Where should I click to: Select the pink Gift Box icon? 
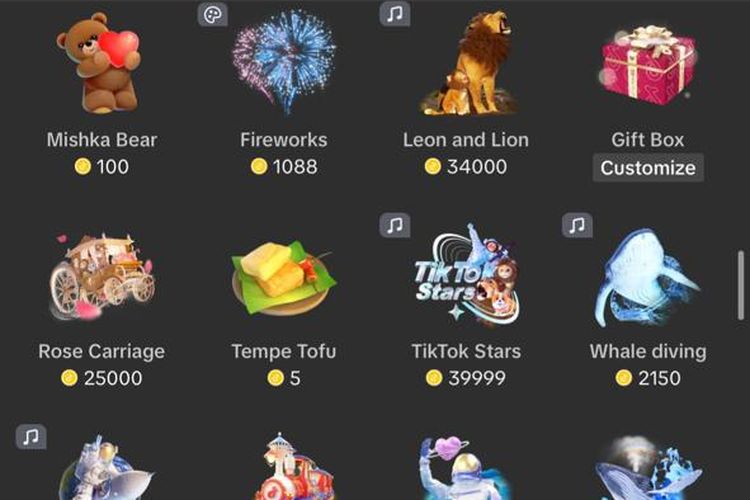[647, 65]
